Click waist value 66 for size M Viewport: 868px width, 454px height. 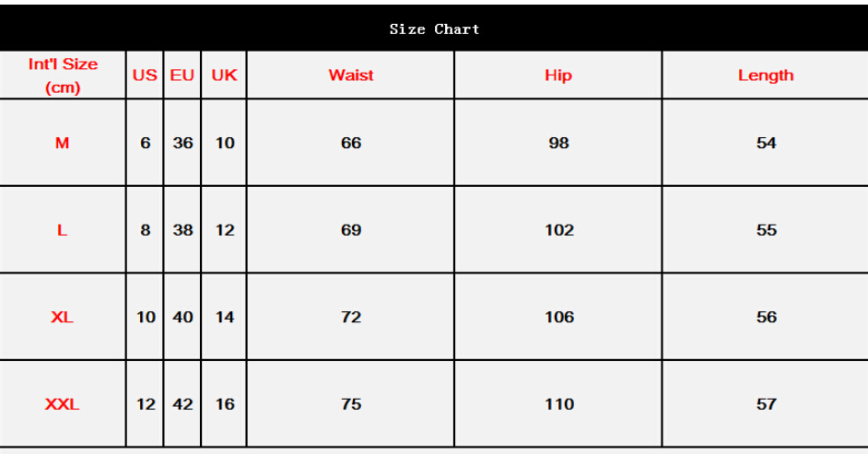[x=351, y=143]
